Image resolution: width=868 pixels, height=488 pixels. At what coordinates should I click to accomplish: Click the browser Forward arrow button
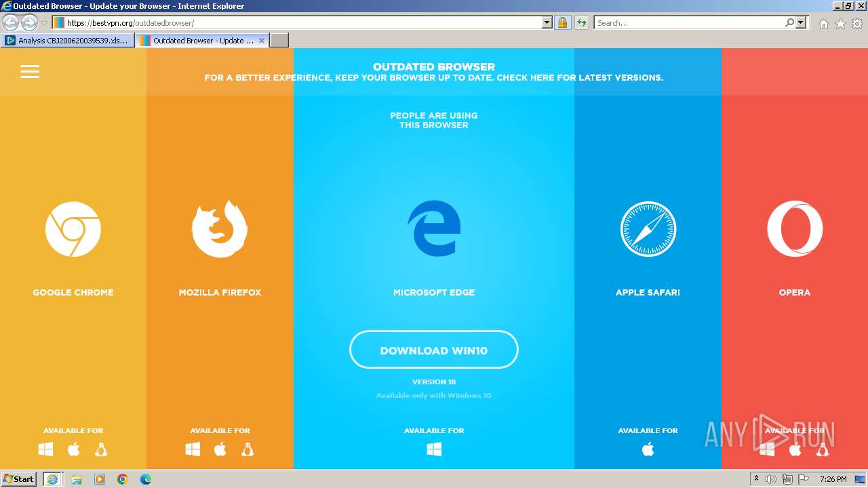[x=29, y=23]
